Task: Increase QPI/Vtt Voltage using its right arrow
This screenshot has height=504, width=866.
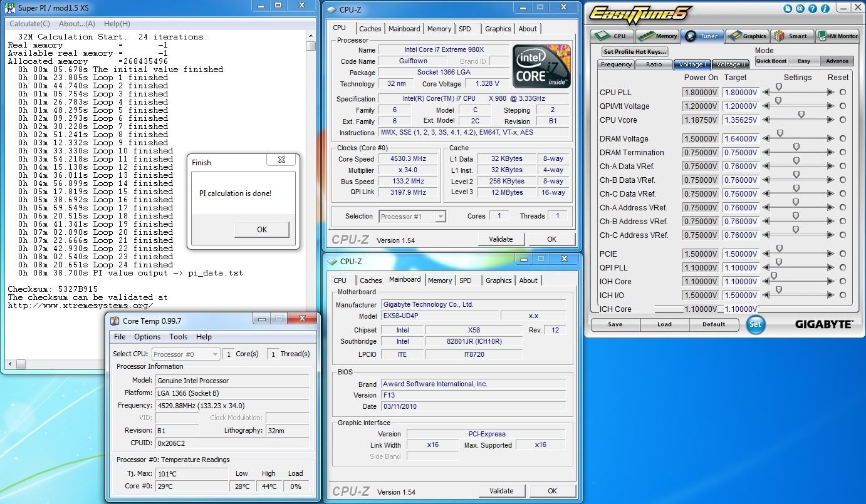Action: 831,106
